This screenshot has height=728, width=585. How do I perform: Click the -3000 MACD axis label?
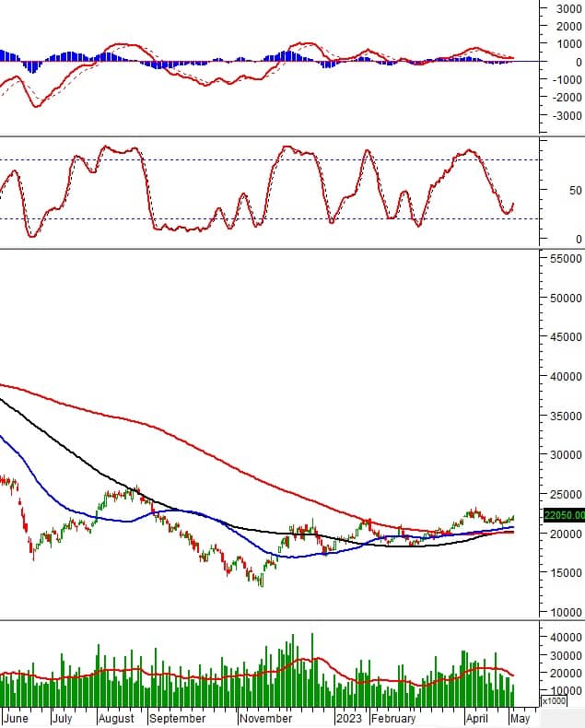click(567, 116)
